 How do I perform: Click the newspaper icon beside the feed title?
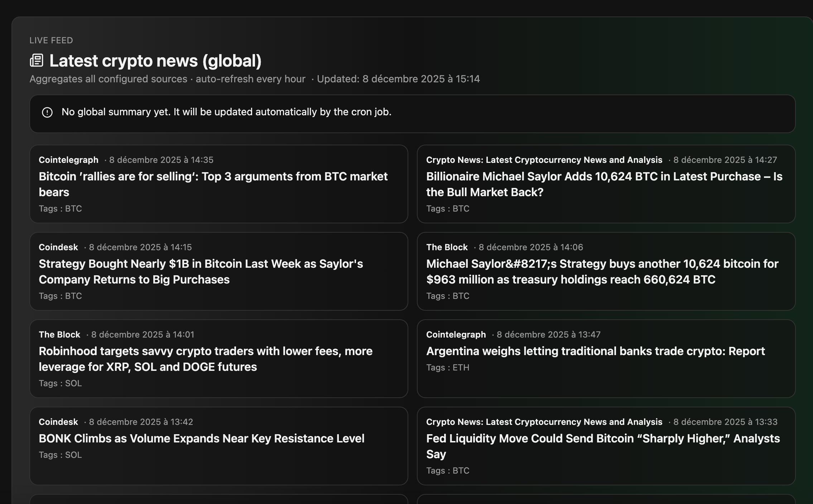coord(37,60)
